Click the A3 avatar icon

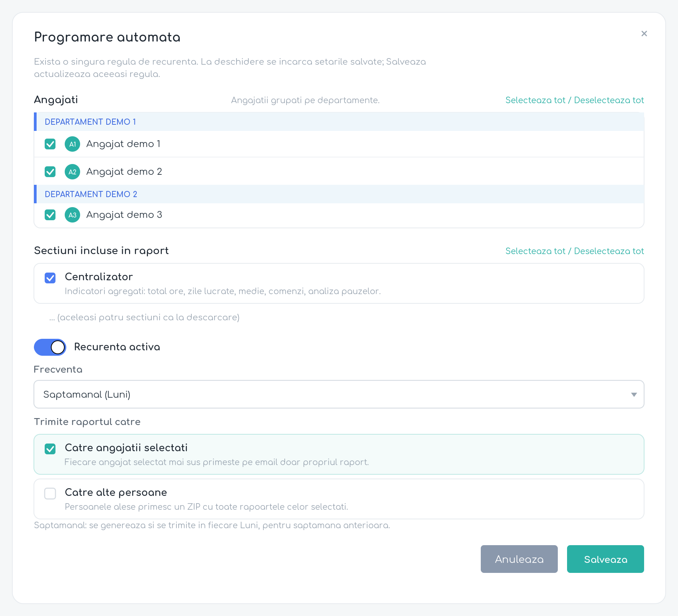pos(72,215)
